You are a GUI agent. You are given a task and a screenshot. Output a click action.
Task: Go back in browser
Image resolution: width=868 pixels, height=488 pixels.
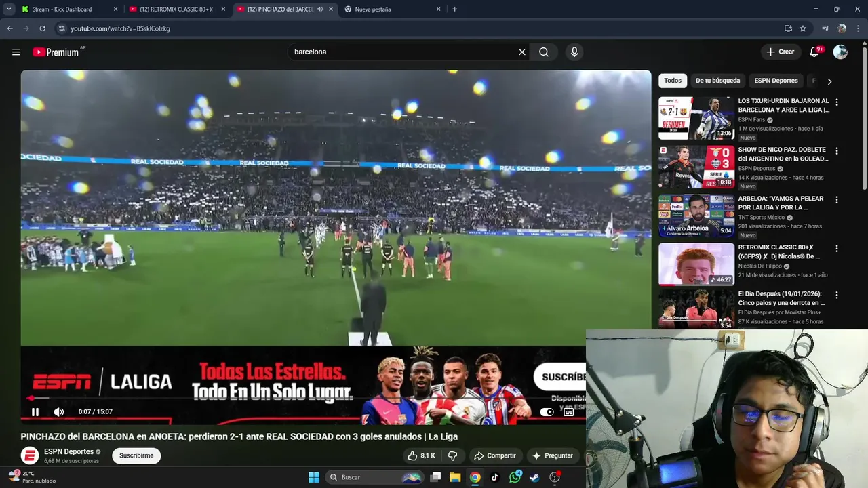point(10,28)
